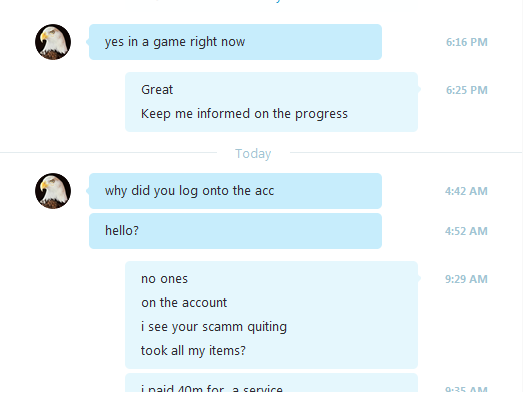Click eagle avatar beside 'yes in a game' message
The image size is (523, 401).
coord(53,42)
